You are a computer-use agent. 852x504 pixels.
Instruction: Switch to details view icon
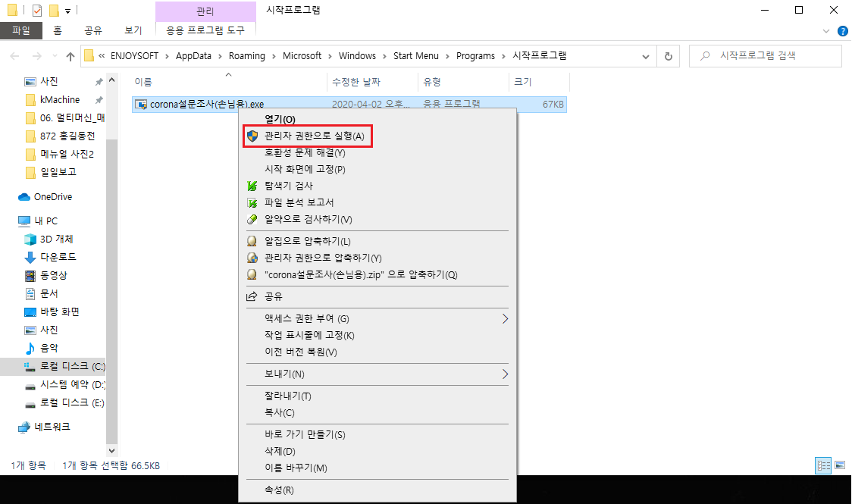pos(823,465)
